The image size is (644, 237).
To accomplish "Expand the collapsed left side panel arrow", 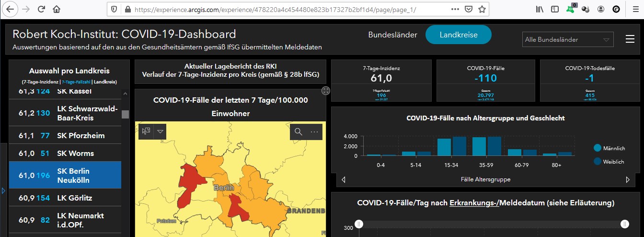I will click(x=3, y=191).
